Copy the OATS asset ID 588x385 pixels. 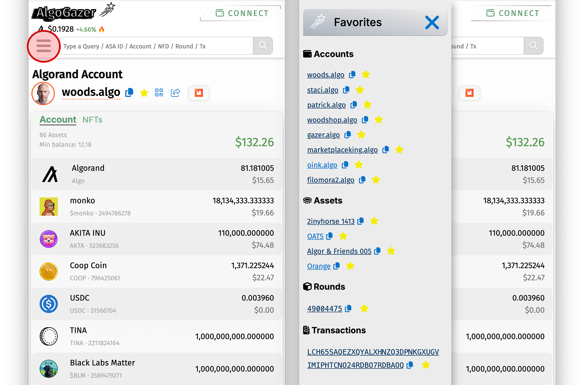[x=329, y=236]
